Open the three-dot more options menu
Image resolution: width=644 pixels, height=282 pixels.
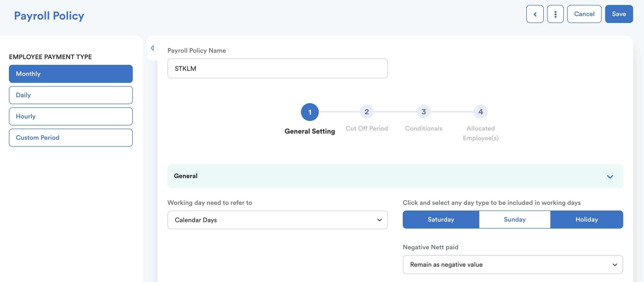click(555, 14)
